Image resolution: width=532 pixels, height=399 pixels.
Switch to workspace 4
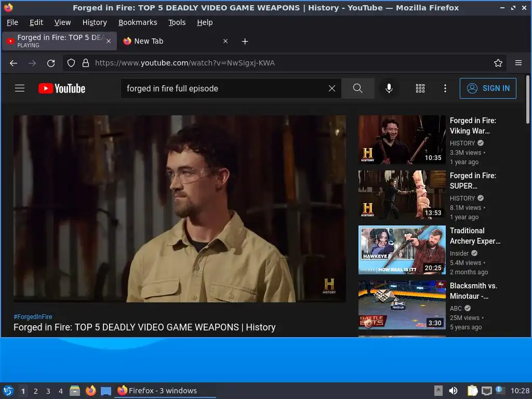(61, 391)
